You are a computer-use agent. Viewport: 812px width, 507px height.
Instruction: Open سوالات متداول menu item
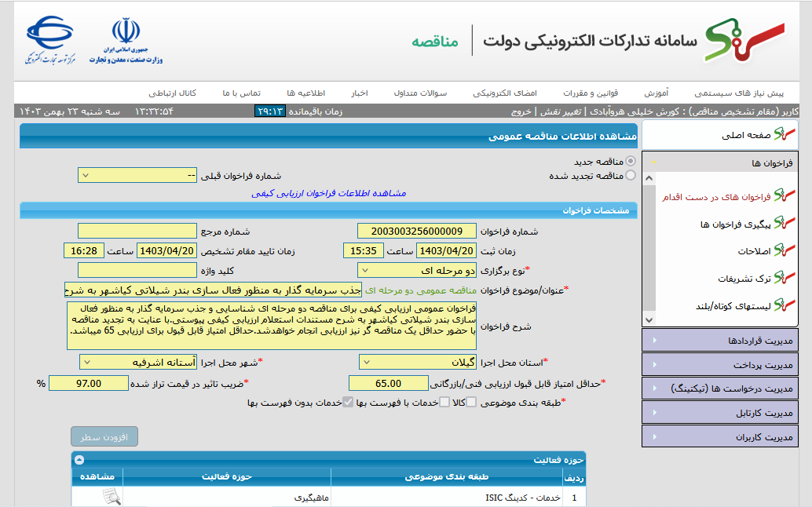pos(420,93)
